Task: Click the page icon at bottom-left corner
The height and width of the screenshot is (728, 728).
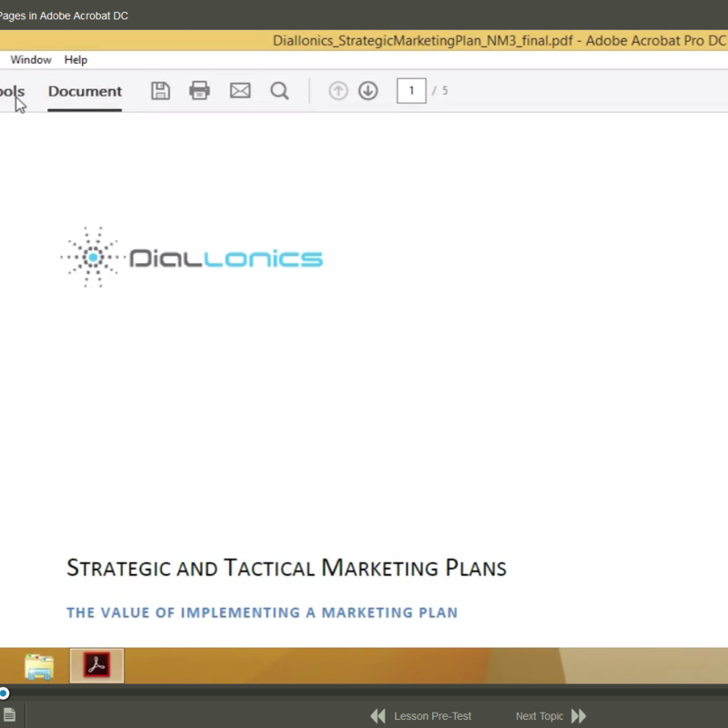Action: tap(8, 715)
